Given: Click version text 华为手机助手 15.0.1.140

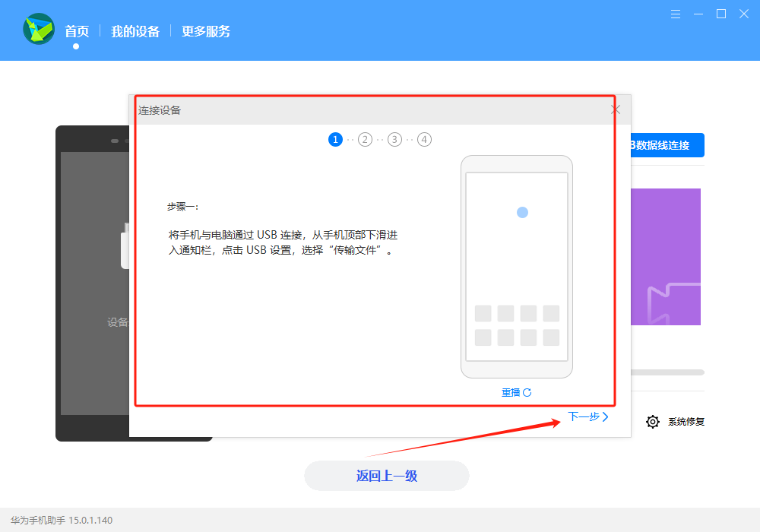Looking at the screenshot, I should pyautogui.click(x=62, y=521).
